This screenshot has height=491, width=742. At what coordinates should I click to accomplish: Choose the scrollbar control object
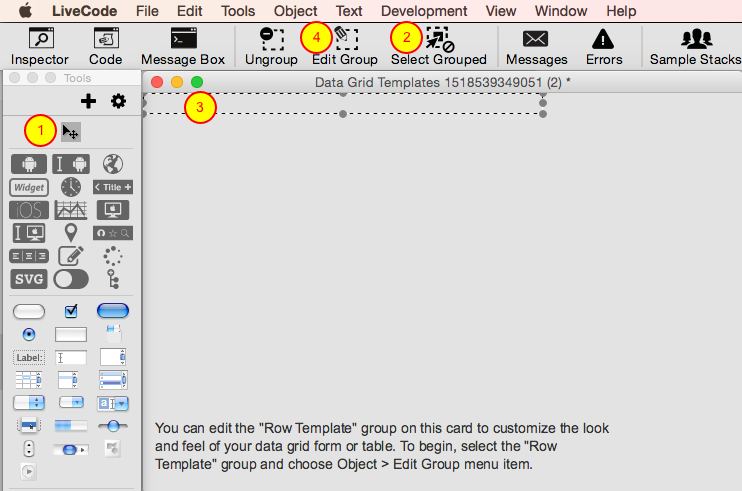[x=71, y=449]
